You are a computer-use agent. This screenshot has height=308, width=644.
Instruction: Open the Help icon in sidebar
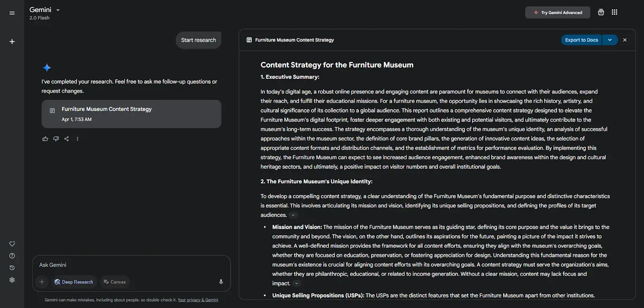[x=12, y=256]
